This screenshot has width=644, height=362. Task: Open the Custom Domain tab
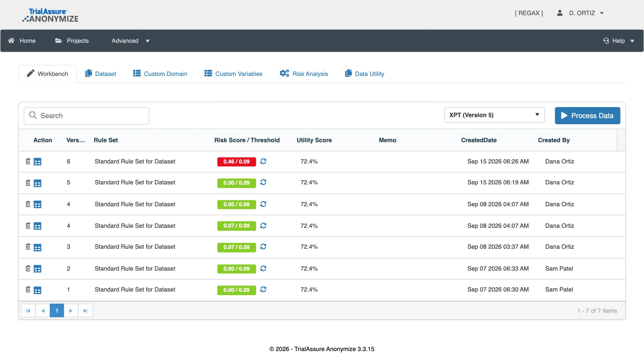coord(160,74)
